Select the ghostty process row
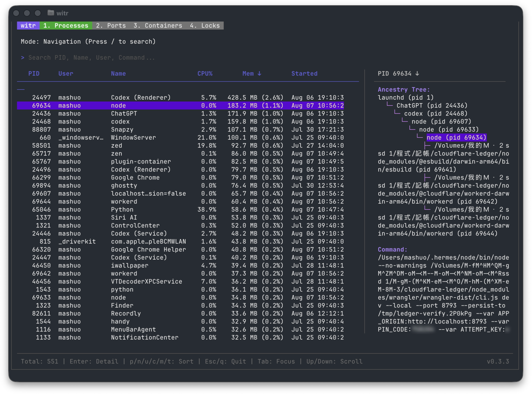The height and width of the screenshot is (394, 532). 180,185
